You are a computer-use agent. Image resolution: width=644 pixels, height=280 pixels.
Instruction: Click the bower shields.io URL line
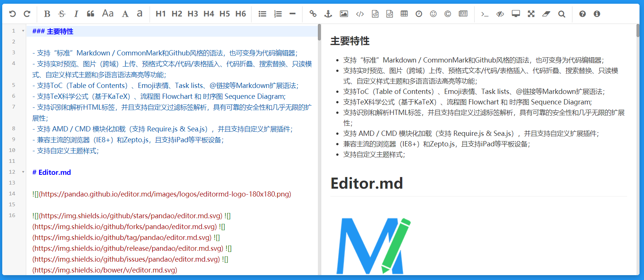click(x=105, y=270)
